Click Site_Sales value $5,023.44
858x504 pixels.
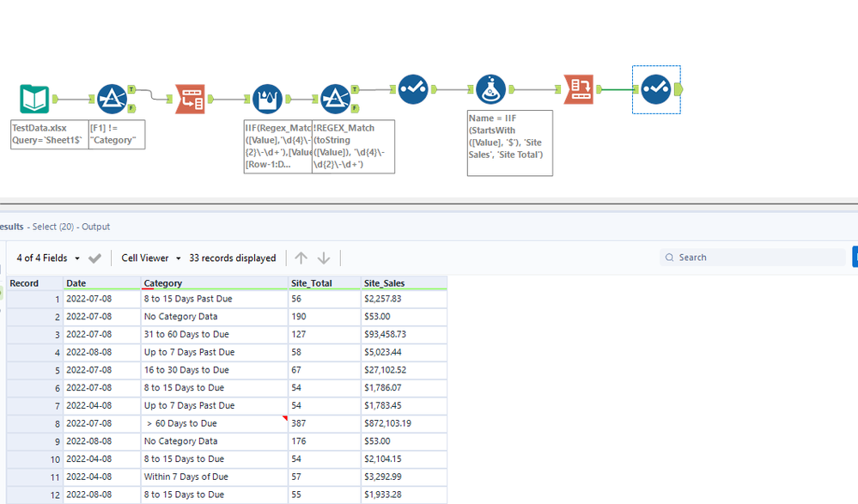[x=404, y=352]
